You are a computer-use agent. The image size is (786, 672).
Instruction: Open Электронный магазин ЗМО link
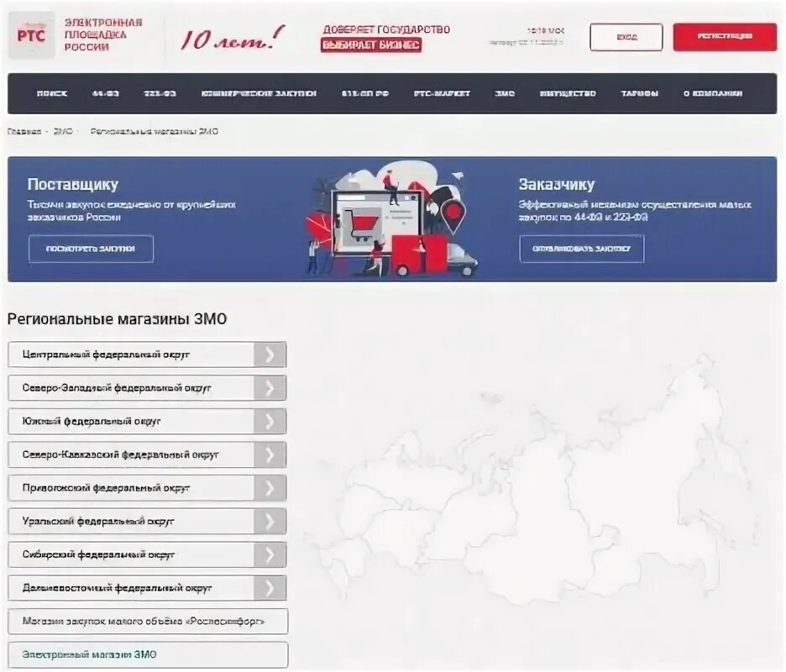coord(148,654)
